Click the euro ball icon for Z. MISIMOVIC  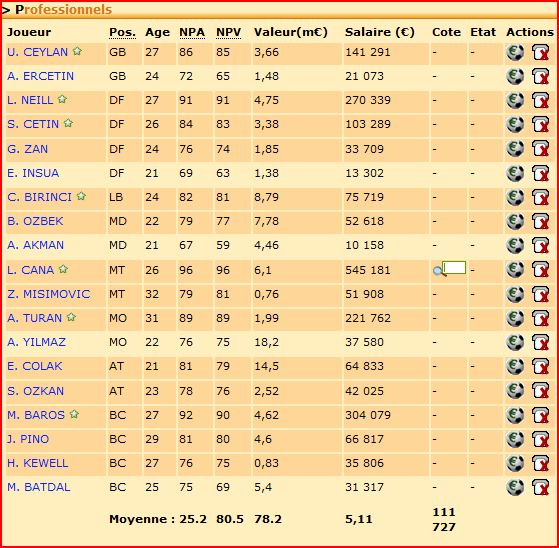tap(515, 294)
